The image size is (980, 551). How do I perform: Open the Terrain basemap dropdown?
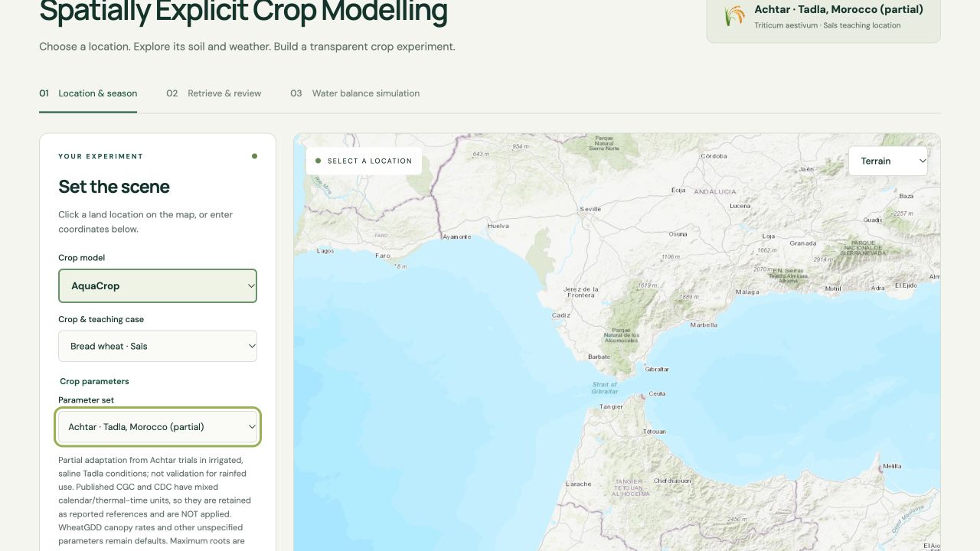click(x=888, y=161)
